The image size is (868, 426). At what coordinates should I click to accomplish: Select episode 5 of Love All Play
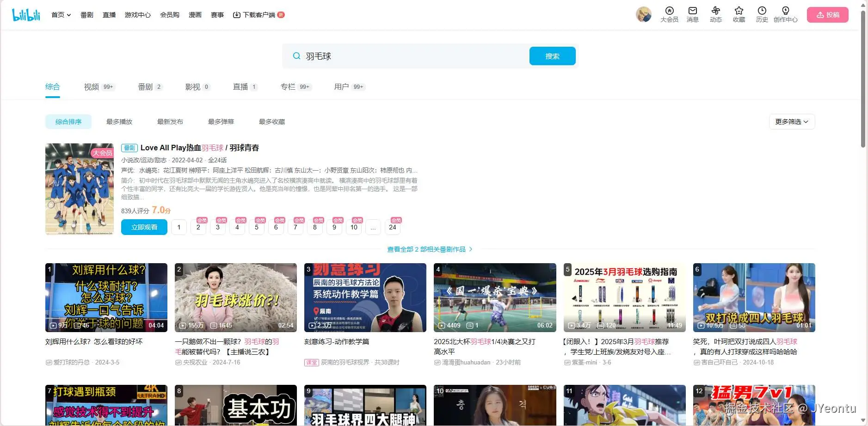coord(257,227)
